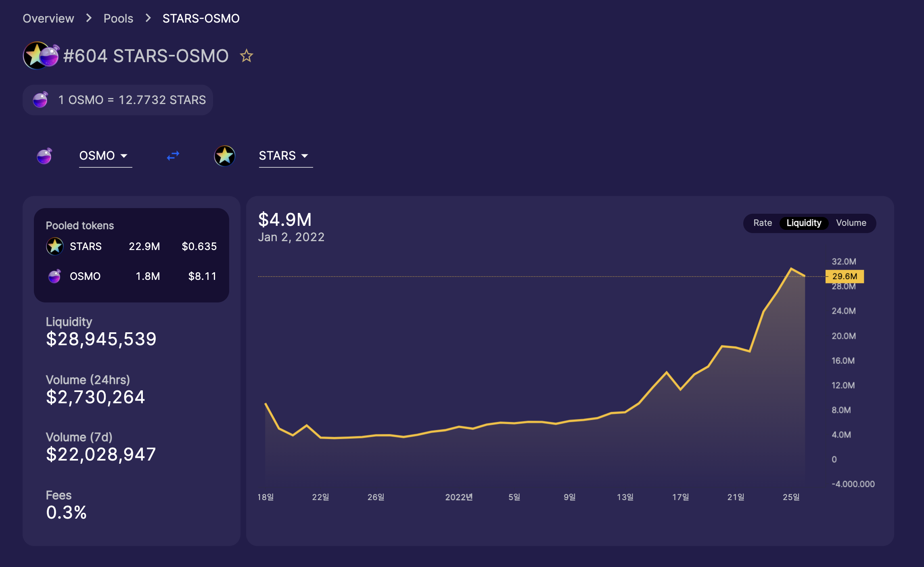Click OSMO icon in Pooled tokens

coord(54,276)
